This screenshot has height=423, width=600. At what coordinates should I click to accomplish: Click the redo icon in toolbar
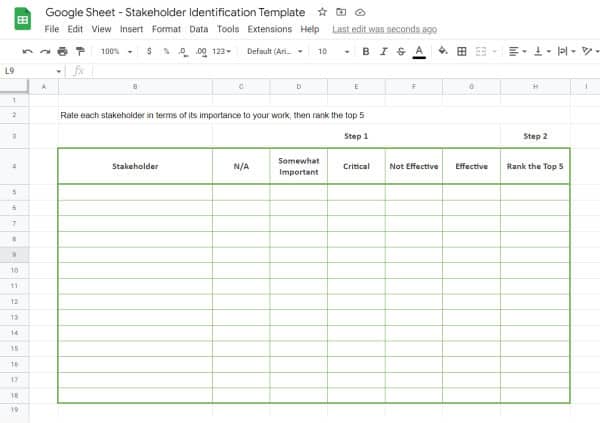(x=44, y=51)
